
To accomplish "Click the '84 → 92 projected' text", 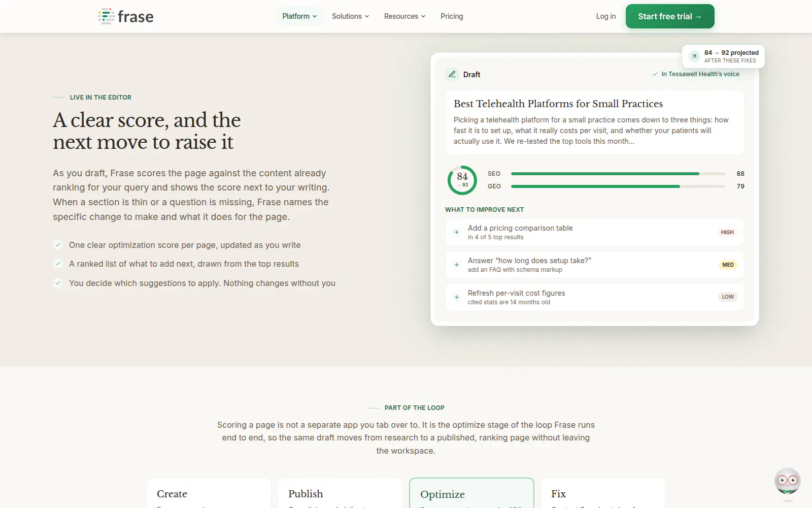I will [x=731, y=53].
